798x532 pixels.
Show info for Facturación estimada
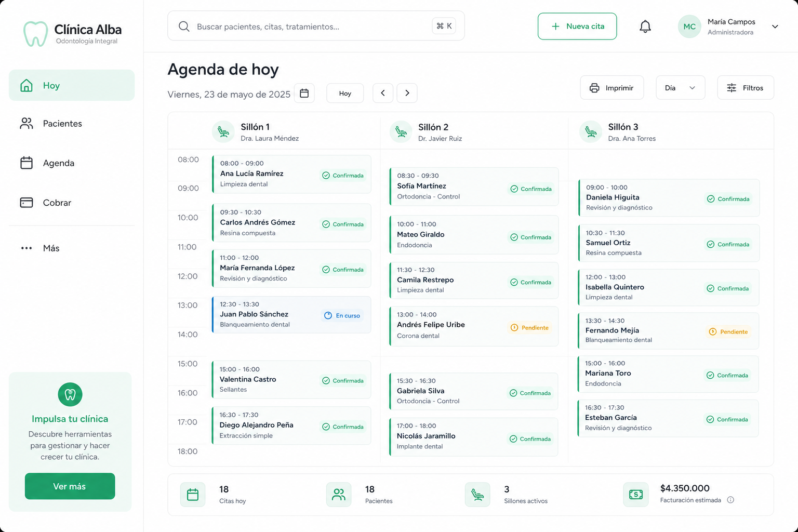pyautogui.click(x=730, y=500)
